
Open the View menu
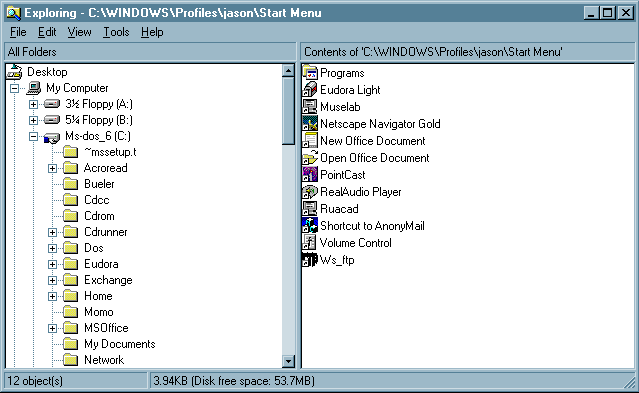79,32
